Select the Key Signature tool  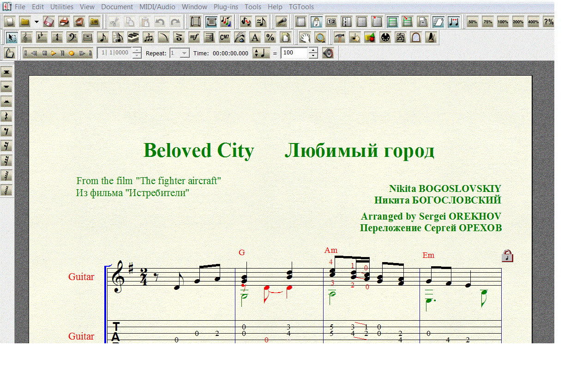(x=42, y=37)
